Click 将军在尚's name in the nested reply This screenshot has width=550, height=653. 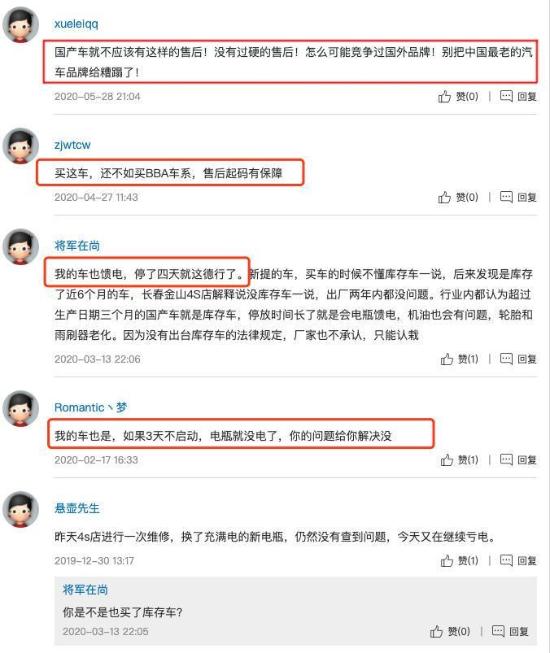coord(85,589)
